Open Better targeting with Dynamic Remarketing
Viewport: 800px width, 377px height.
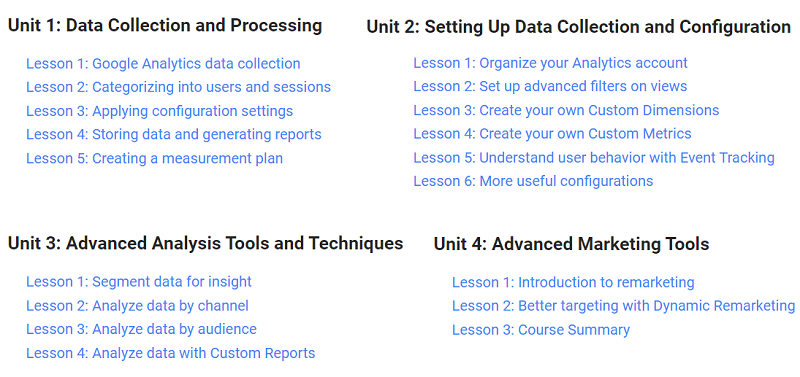pos(623,306)
